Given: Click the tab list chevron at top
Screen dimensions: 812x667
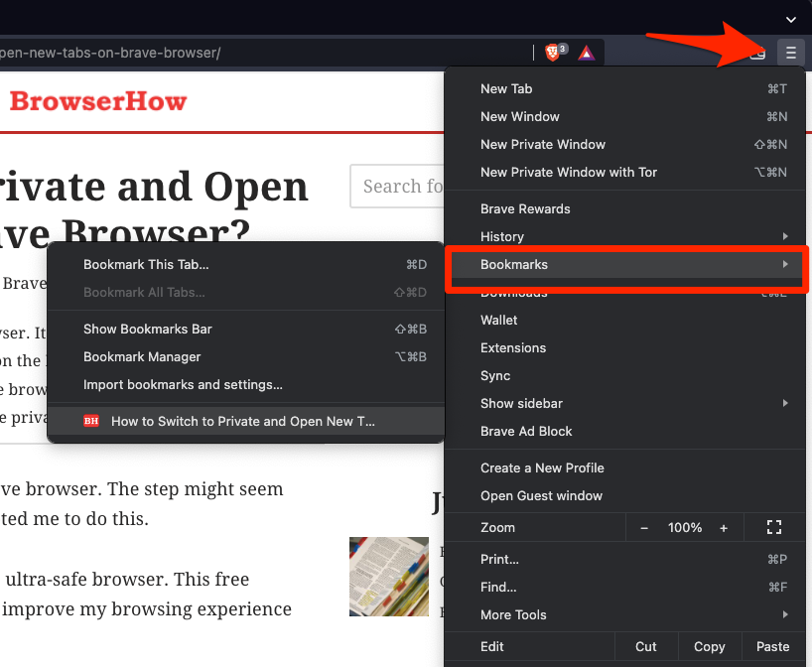Looking at the screenshot, I should pos(790,19).
